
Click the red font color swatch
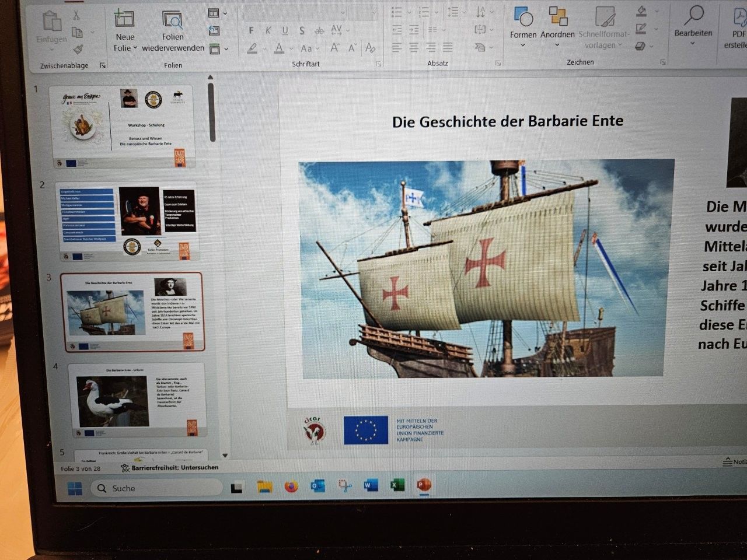point(280,54)
